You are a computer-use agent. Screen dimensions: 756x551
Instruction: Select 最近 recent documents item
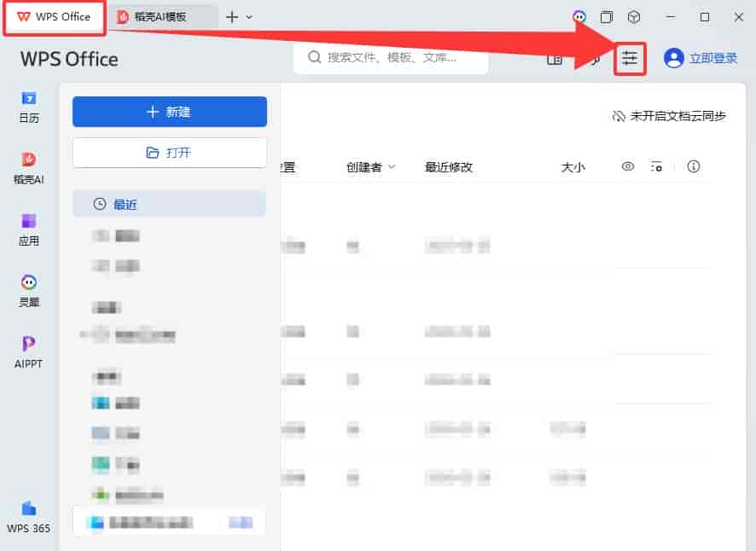coord(170,204)
